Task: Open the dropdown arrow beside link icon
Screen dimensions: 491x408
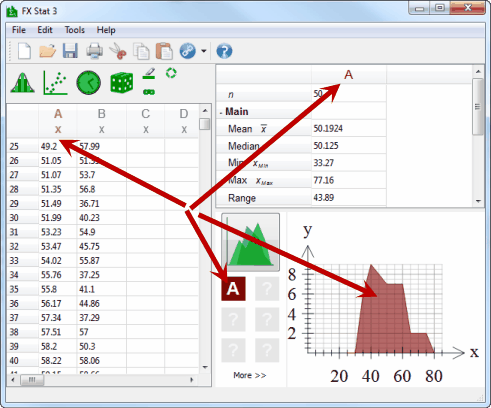Action: point(204,51)
